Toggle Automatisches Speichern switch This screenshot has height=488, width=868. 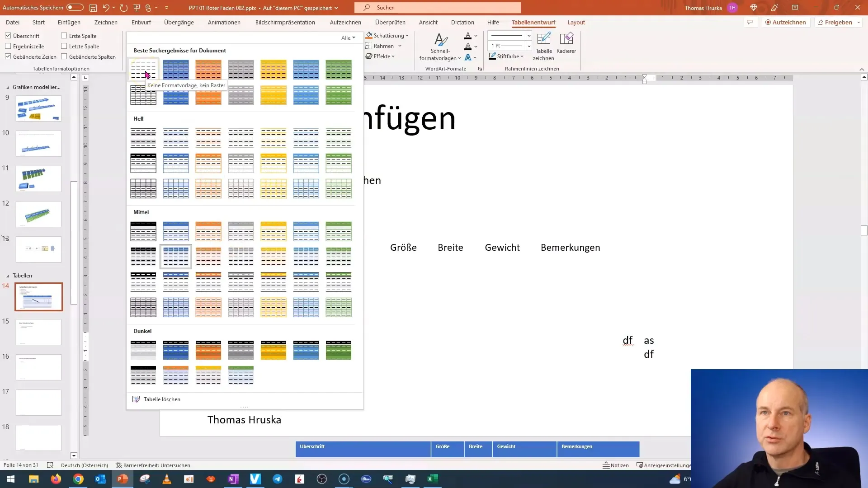pyautogui.click(x=75, y=8)
